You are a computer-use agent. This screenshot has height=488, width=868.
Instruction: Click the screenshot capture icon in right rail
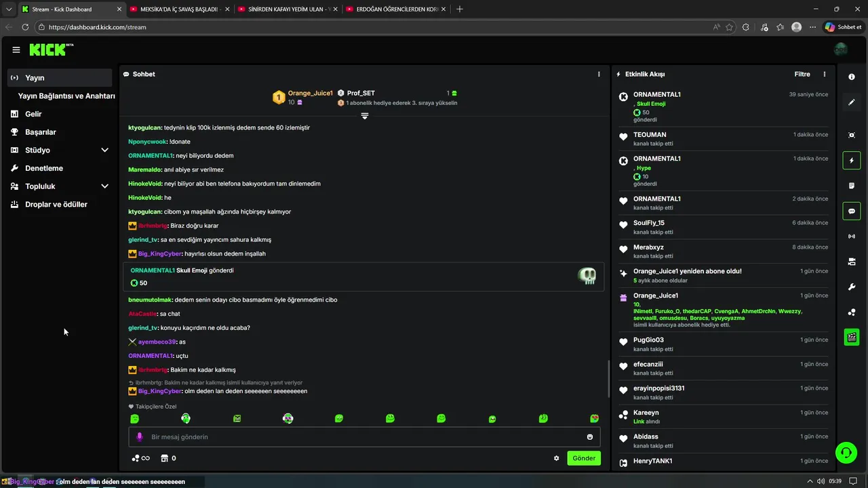(852, 136)
